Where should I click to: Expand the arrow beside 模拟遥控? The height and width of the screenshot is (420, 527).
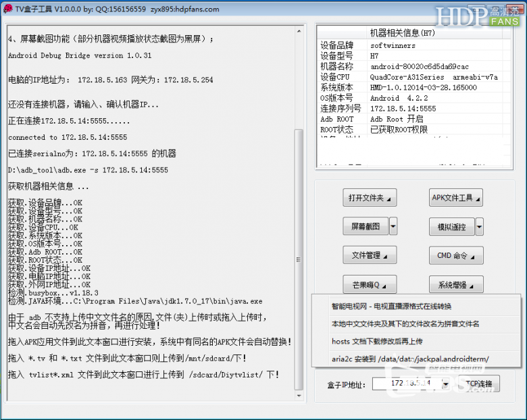click(x=479, y=227)
